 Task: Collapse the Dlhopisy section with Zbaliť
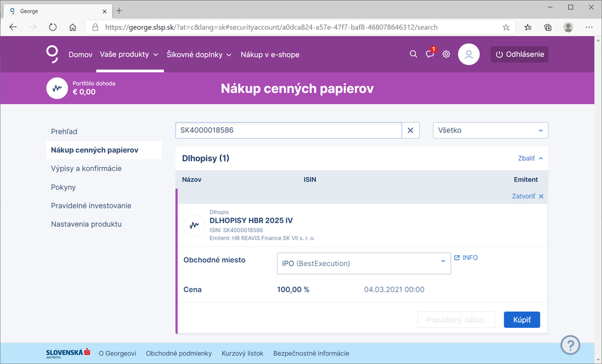pyautogui.click(x=530, y=158)
